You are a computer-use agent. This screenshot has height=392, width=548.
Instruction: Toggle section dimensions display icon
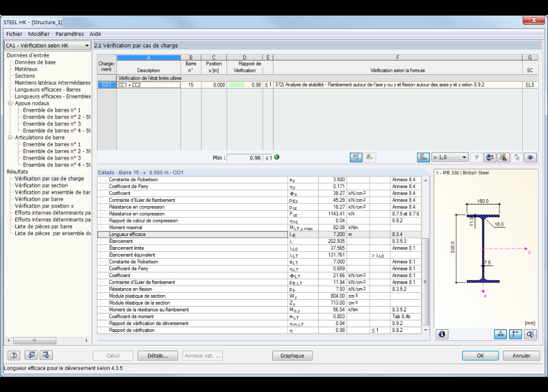[501, 335]
